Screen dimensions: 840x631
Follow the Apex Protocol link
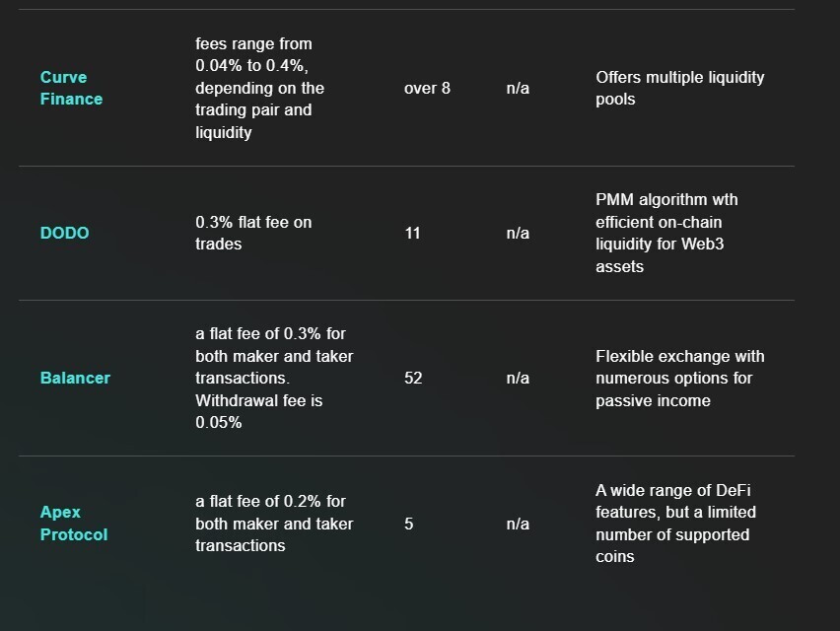pos(73,524)
